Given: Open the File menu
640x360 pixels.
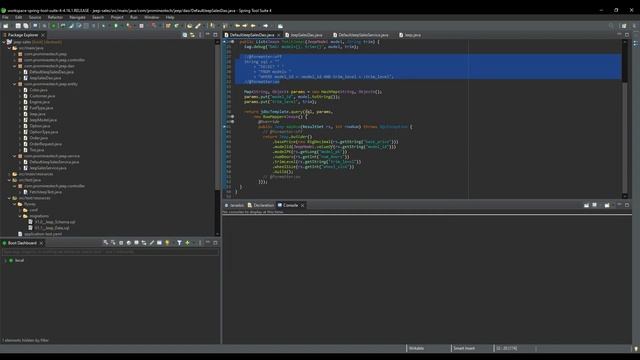Looking at the screenshot, I should point(5,18).
